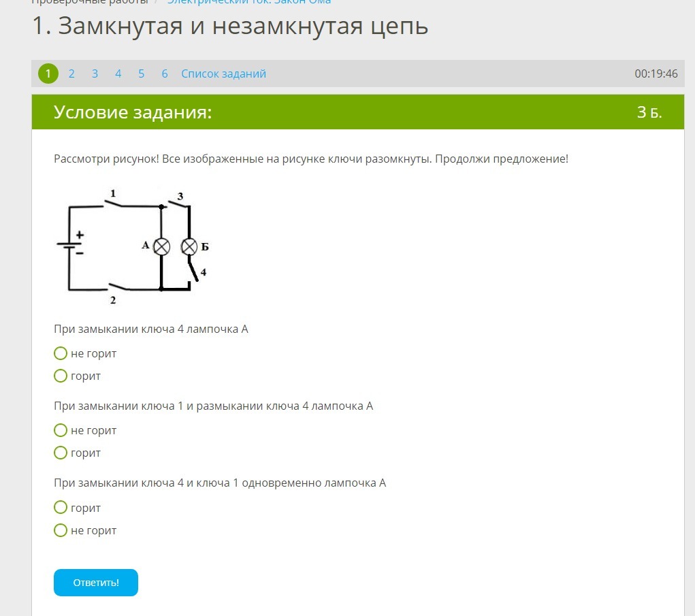695x616 pixels.
Task: Click the battery symbol in the circuit
Action: click(69, 245)
